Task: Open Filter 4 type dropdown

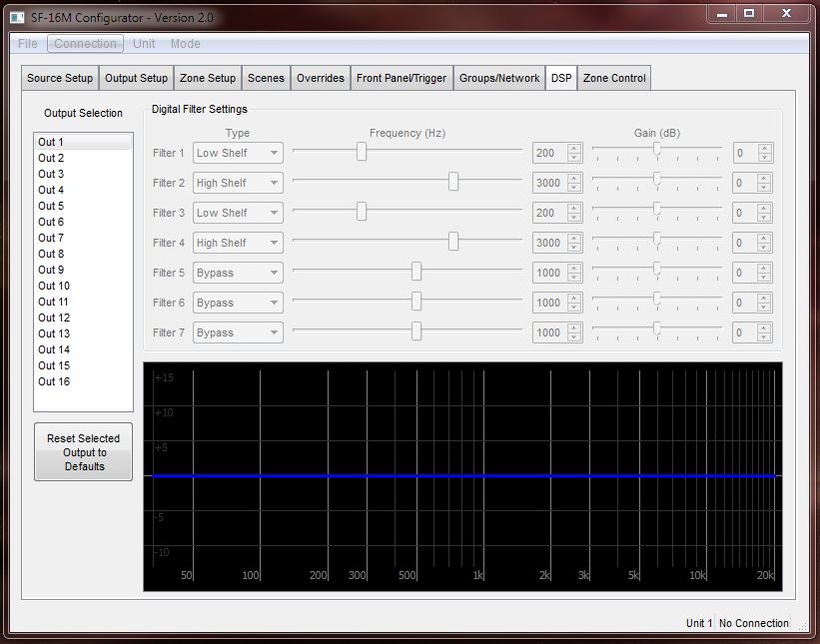Action: (x=238, y=243)
